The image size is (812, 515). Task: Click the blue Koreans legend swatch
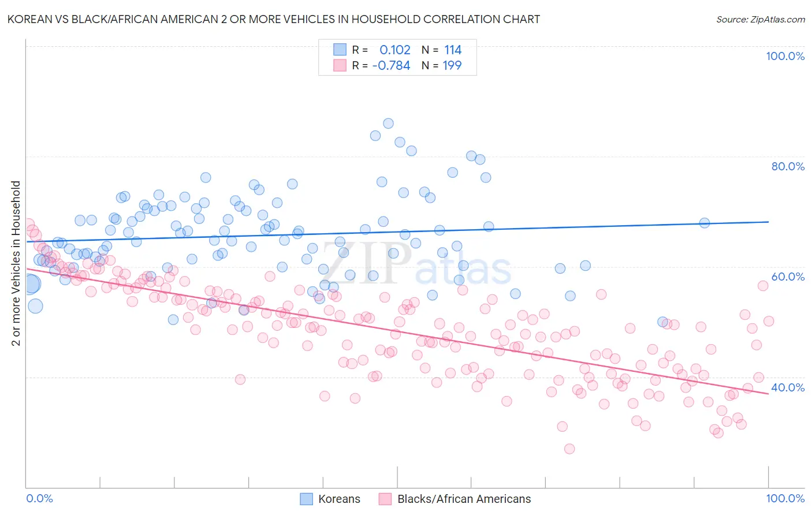(306, 499)
